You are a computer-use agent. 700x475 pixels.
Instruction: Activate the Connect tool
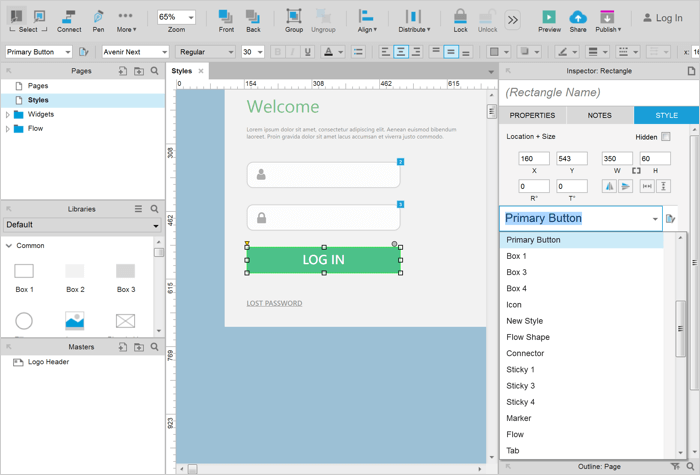click(x=69, y=21)
